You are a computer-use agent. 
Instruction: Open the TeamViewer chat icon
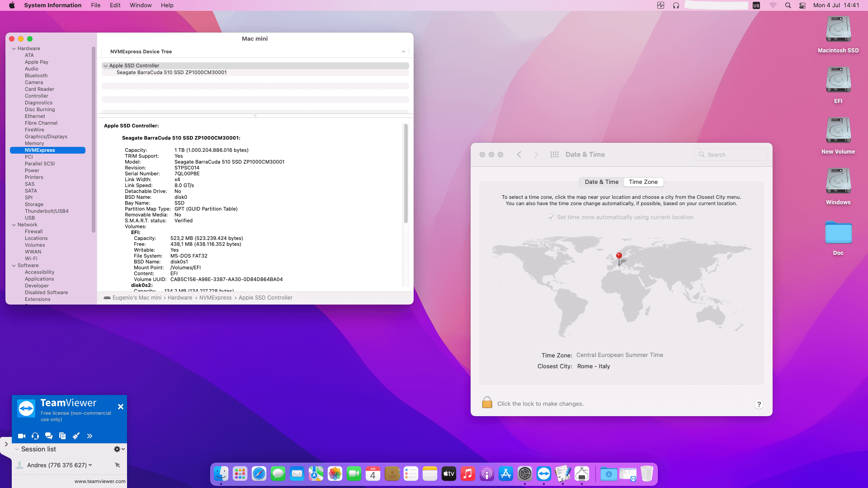pyautogui.click(x=49, y=436)
